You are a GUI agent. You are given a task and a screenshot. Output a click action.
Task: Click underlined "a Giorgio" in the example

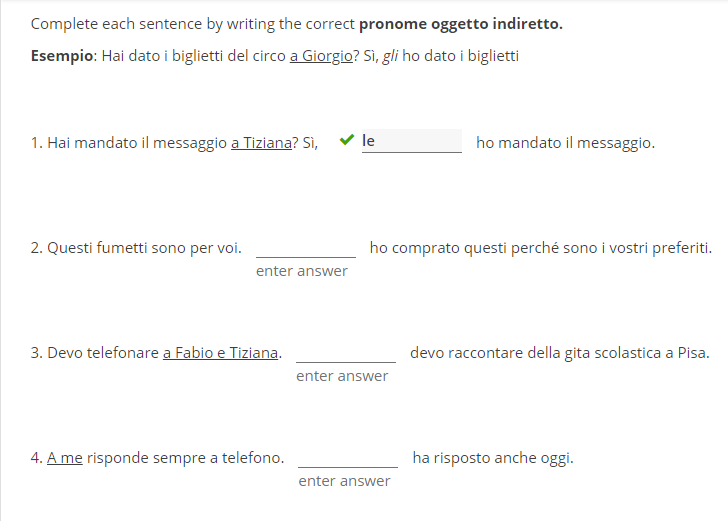[x=321, y=56]
